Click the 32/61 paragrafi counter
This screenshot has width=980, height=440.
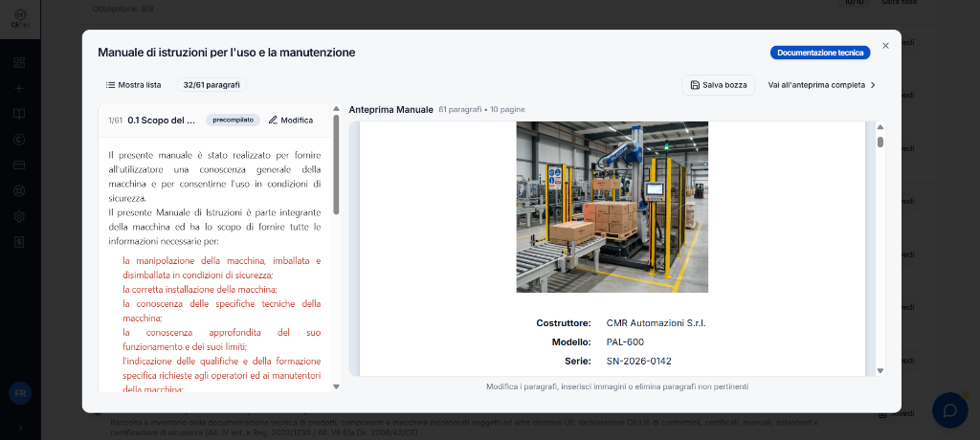click(212, 85)
